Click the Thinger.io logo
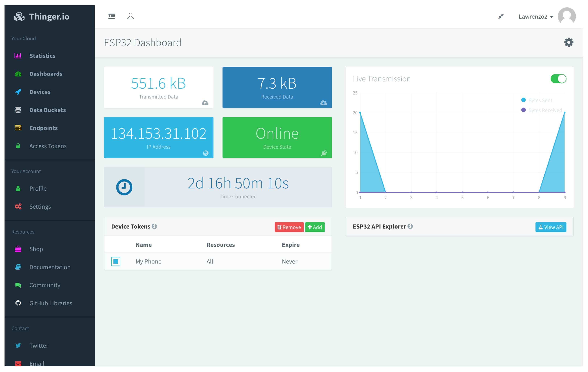588x372 pixels. [x=42, y=17]
